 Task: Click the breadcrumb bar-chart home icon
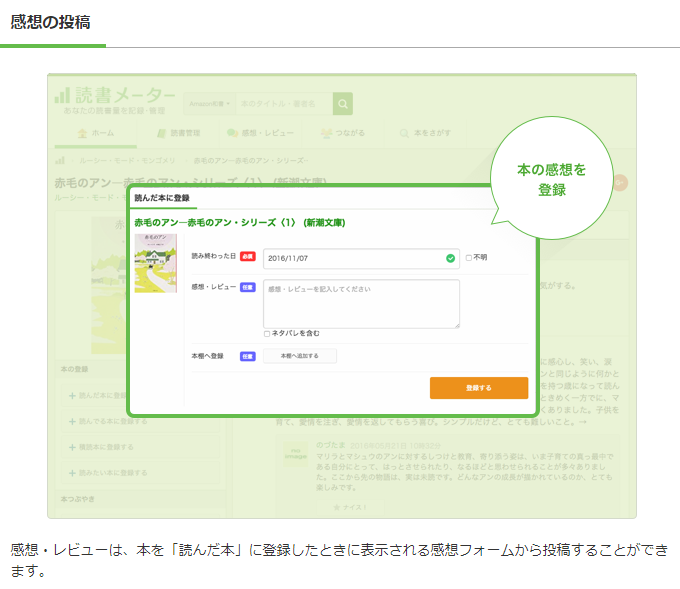tap(60, 160)
